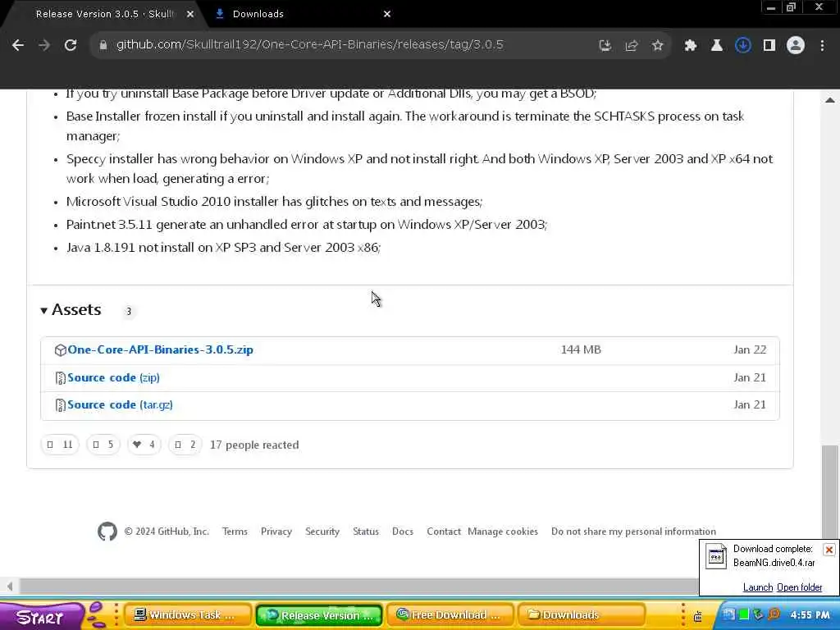The width and height of the screenshot is (840, 630).
Task: Click the reaction button with 5
Action: coord(103,445)
